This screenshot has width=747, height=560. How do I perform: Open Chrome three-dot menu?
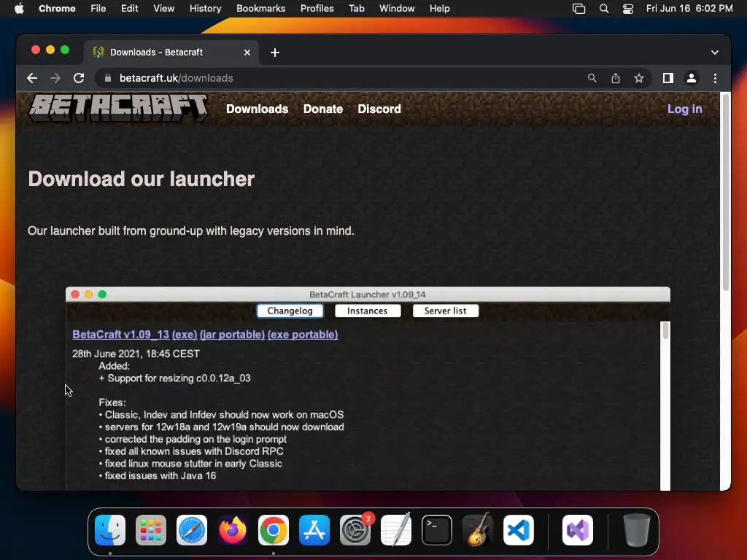coord(715,78)
